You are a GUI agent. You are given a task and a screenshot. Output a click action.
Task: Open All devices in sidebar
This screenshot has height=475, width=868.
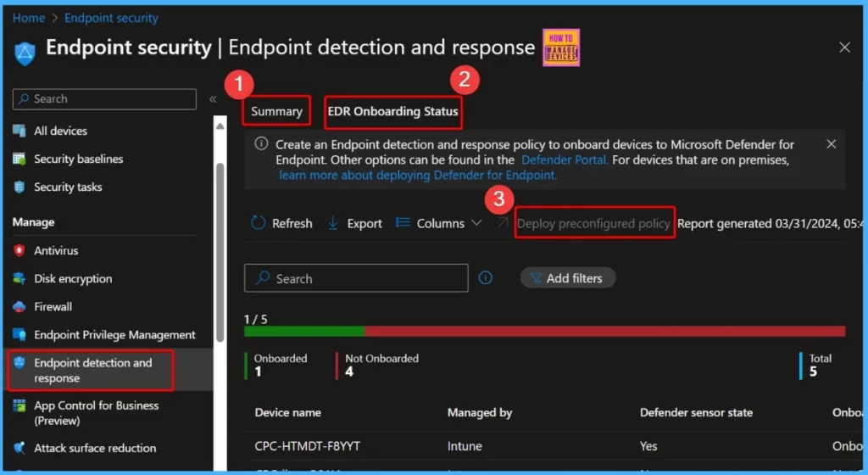[60, 131]
